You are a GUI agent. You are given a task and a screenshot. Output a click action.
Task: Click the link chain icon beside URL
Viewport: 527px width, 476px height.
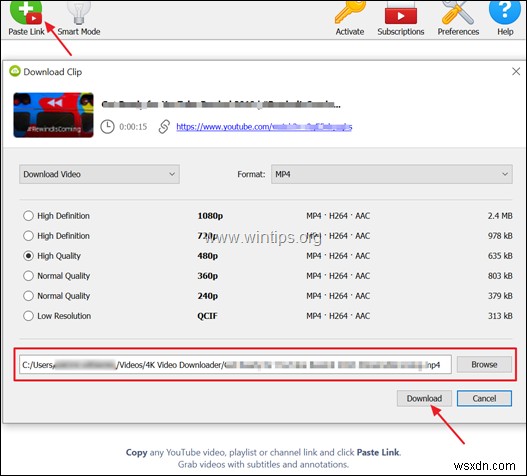(x=164, y=127)
